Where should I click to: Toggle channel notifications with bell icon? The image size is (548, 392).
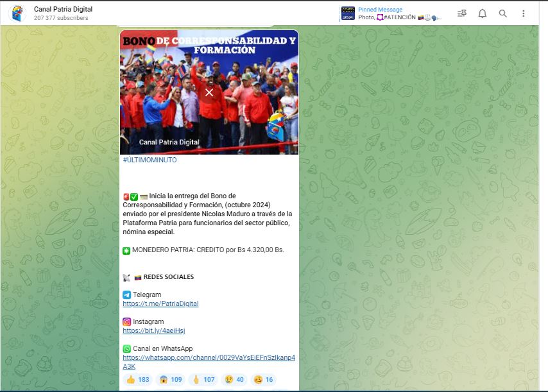coord(482,13)
